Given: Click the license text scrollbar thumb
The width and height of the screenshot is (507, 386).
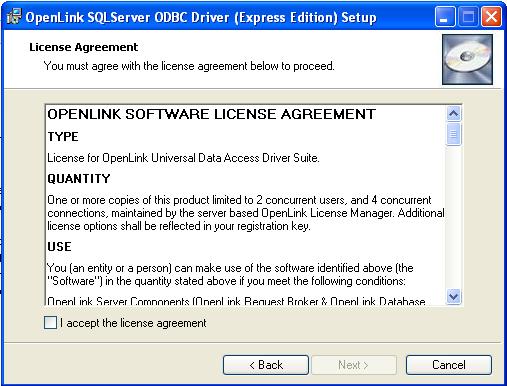Looking at the screenshot, I should 453,134.
